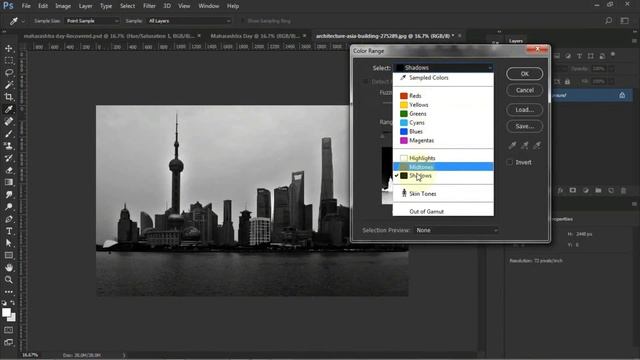Choose Yellows in the Select list
This screenshot has height=360, width=640.
point(443,105)
